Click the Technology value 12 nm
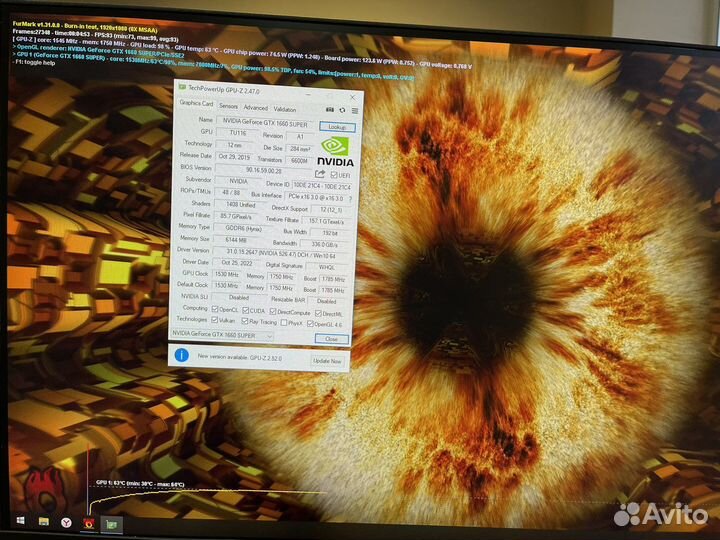This screenshot has width=720, height=540. pyautogui.click(x=235, y=145)
